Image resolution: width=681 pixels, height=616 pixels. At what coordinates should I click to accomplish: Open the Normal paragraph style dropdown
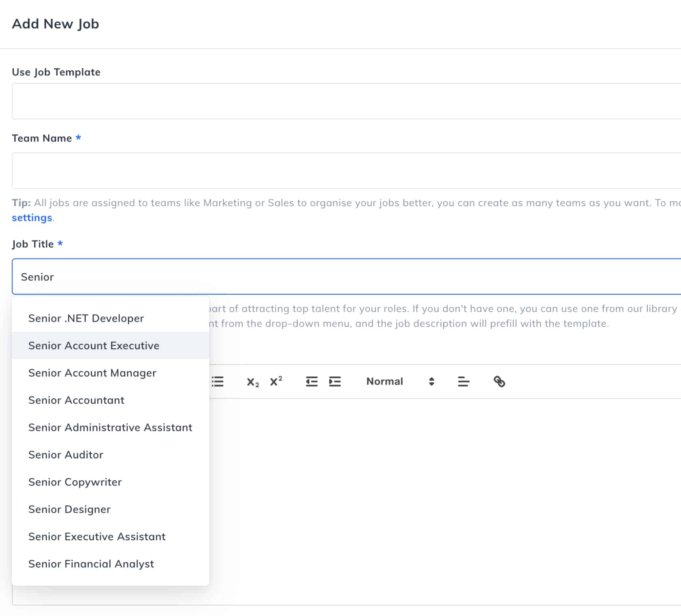tap(384, 381)
